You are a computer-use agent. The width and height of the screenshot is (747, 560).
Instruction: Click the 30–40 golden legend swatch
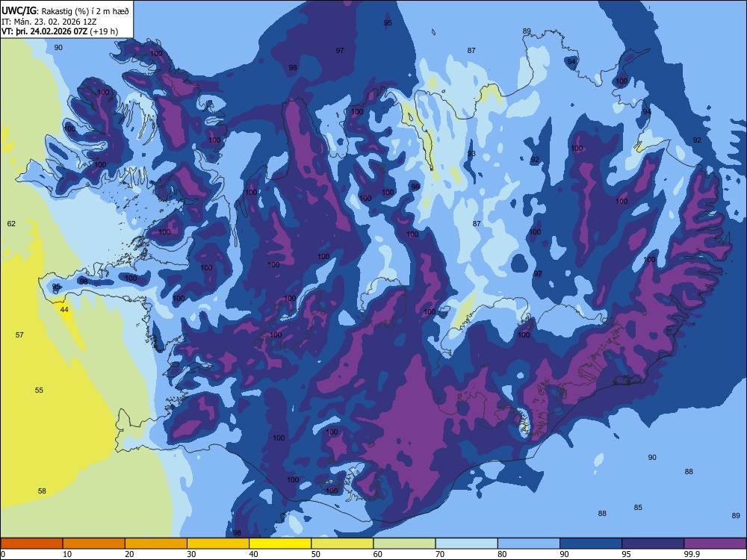(x=218, y=544)
